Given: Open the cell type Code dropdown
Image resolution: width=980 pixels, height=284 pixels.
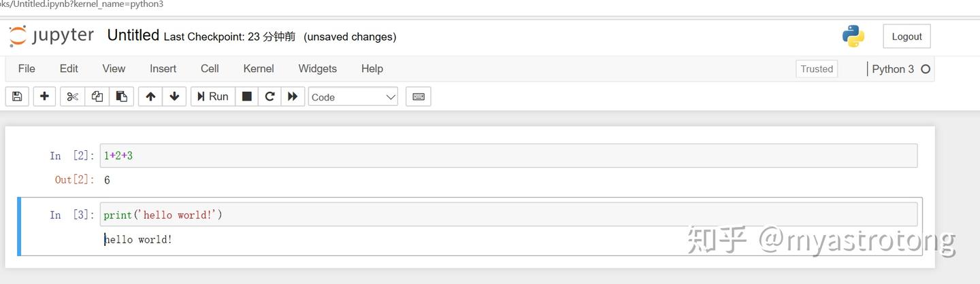Looking at the screenshot, I should click(x=353, y=96).
